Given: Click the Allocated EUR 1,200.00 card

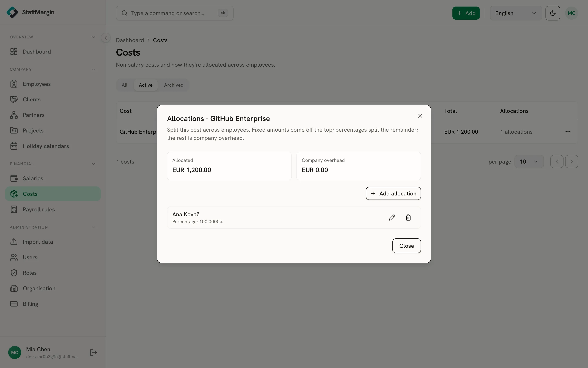Looking at the screenshot, I should click(x=229, y=166).
